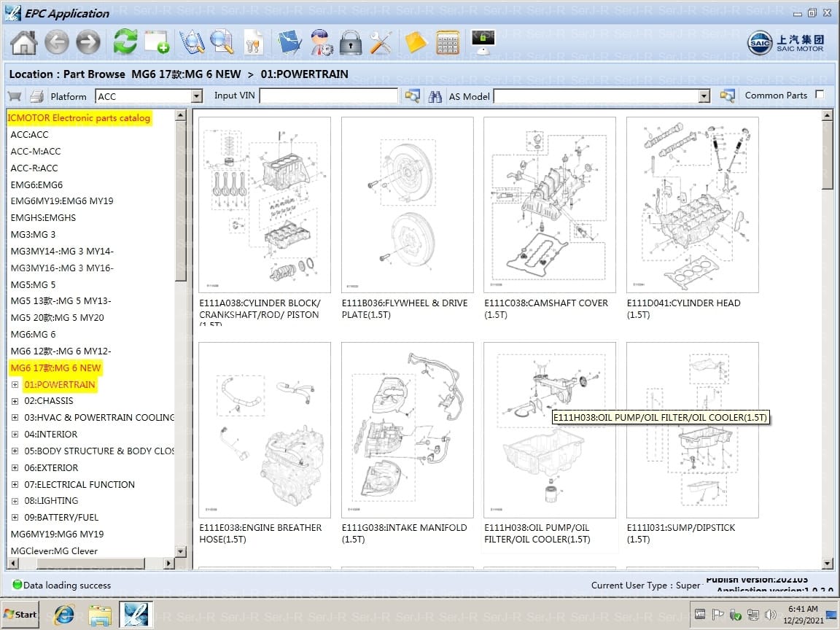Open Windows Explorer folder on taskbar

pos(100,615)
